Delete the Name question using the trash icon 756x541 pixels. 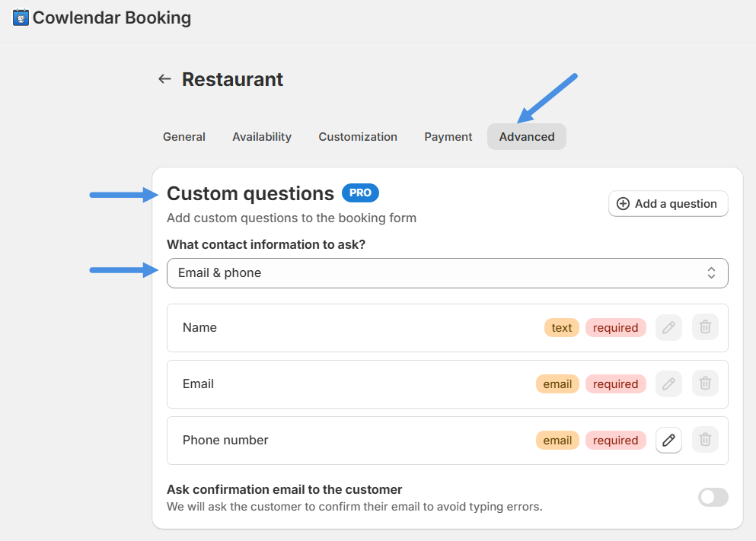click(x=705, y=327)
